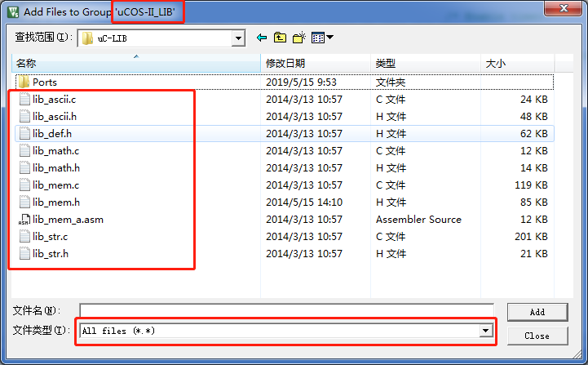588x365 pixels.
Task: Open the view menu icon
Action: 322,38
